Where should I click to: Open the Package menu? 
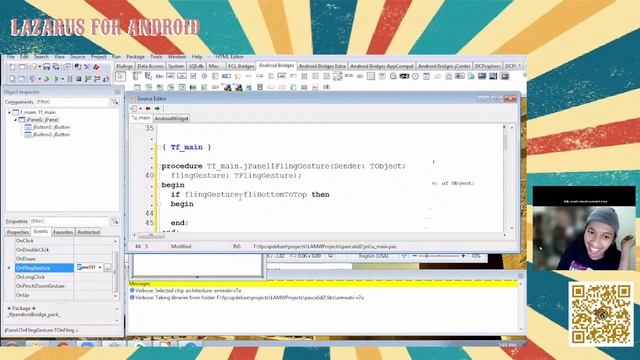pos(135,57)
